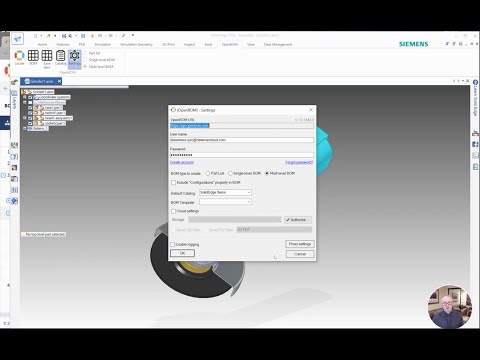Select Part List radio in Settings dialog
480x360 pixels.
pyautogui.click(x=208, y=173)
